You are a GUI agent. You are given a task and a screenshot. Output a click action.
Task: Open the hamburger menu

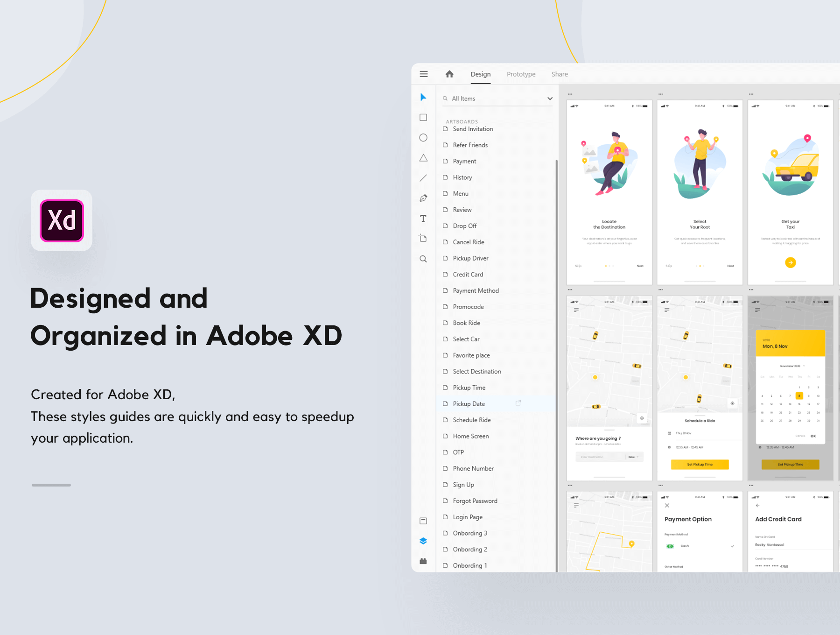424,74
